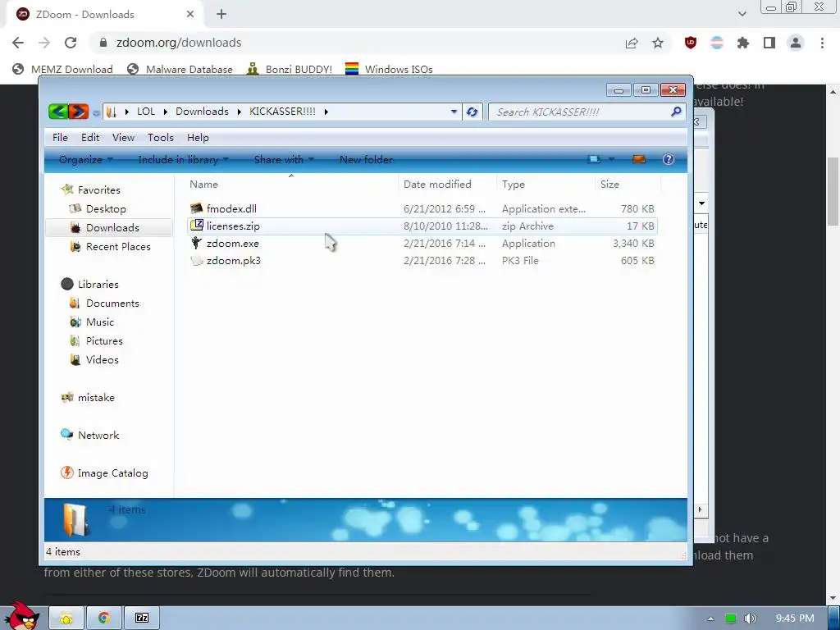The width and height of the screenshot is (840, 630).
Task: Click the New folder button
Action: (367, 159)
